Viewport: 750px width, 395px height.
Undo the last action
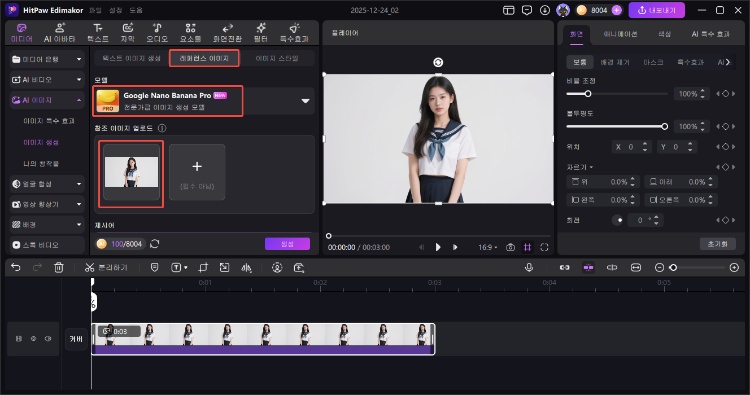tap(16, 267)
